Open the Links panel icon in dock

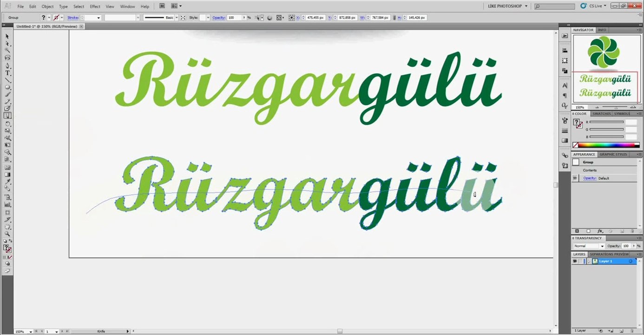click(565, 155)
